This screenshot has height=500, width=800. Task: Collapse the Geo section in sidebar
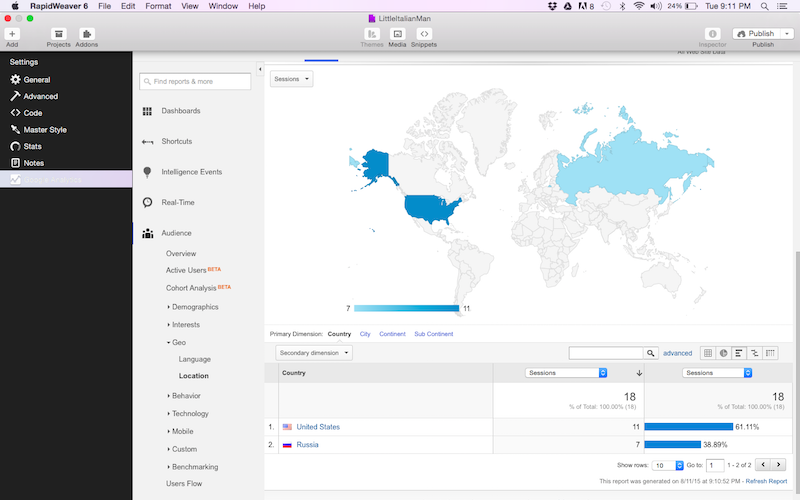(169, 342)
